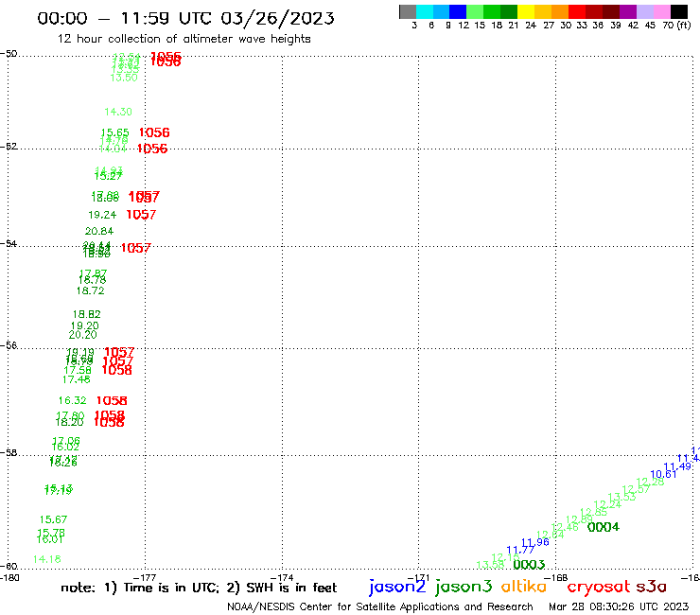Click the s3a legend label
Screen dimensions: 700x615
click(x=651, y=587)
